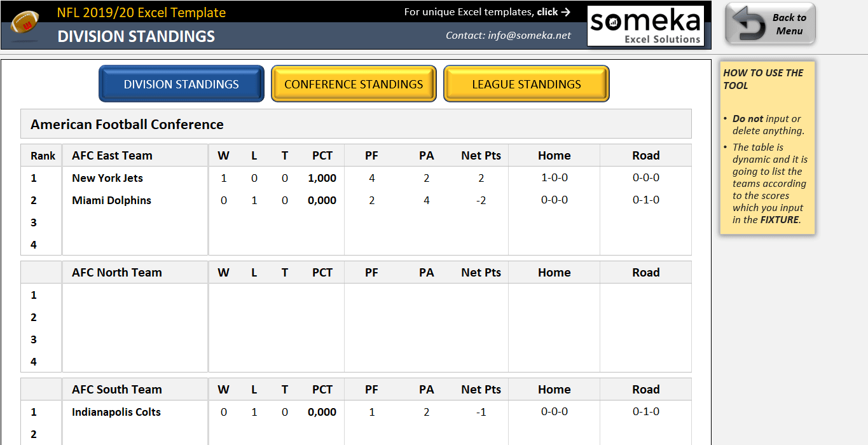Screen dimensions: 868x445
Task: Follow the unique Excel templates click link
Action: tap(487, 12)
